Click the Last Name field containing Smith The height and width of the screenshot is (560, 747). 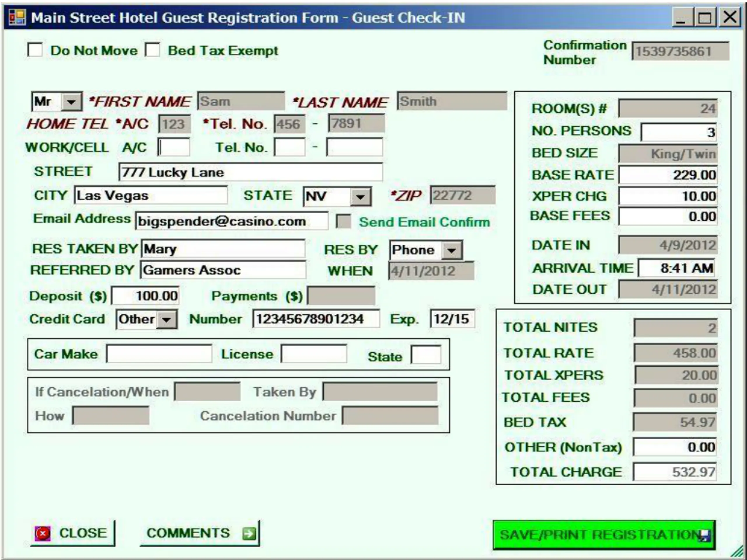[452, 101]
